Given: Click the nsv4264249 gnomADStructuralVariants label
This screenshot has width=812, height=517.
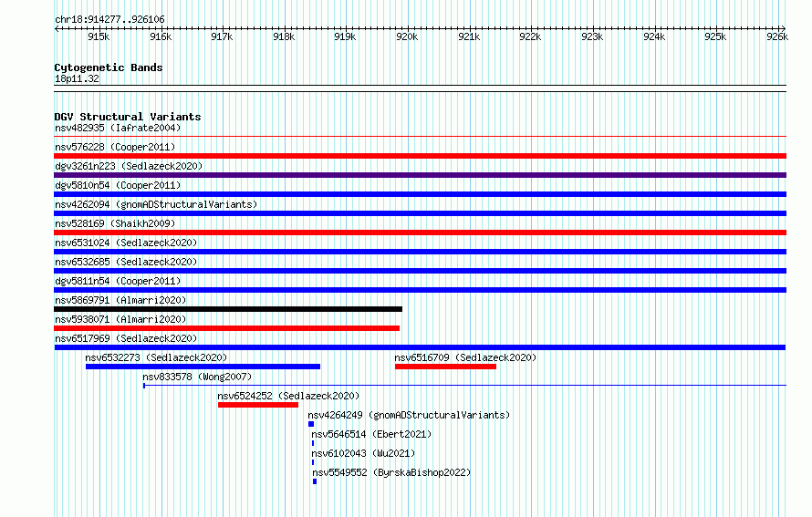Looking at the screenshot, I should tap(409, 415).
